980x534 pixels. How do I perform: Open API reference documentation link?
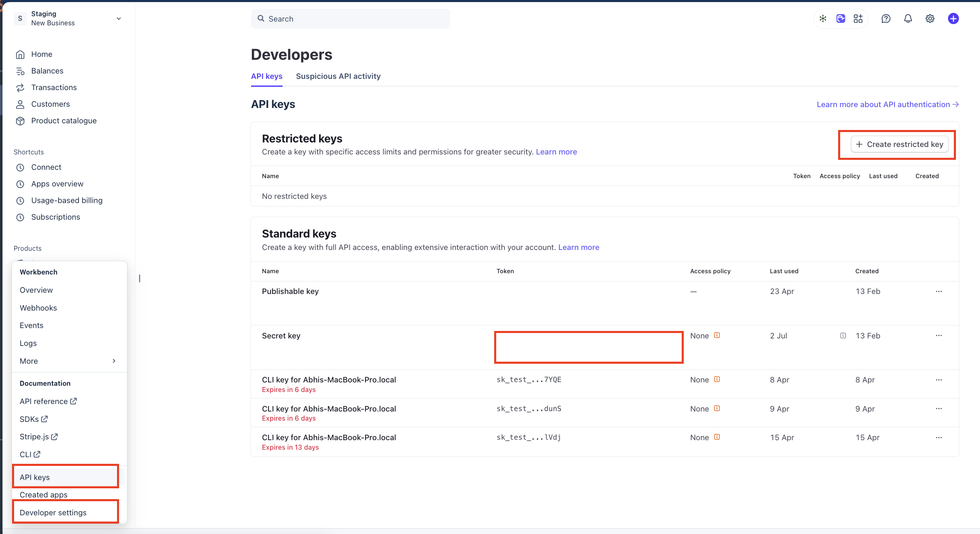48,402
